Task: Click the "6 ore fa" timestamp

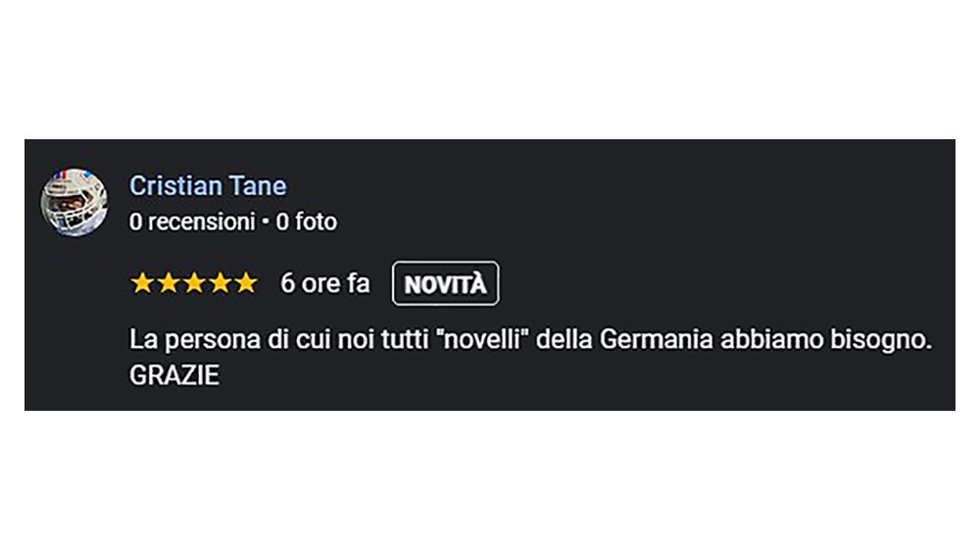Action: pyautogui.click(x=325, y=283)
